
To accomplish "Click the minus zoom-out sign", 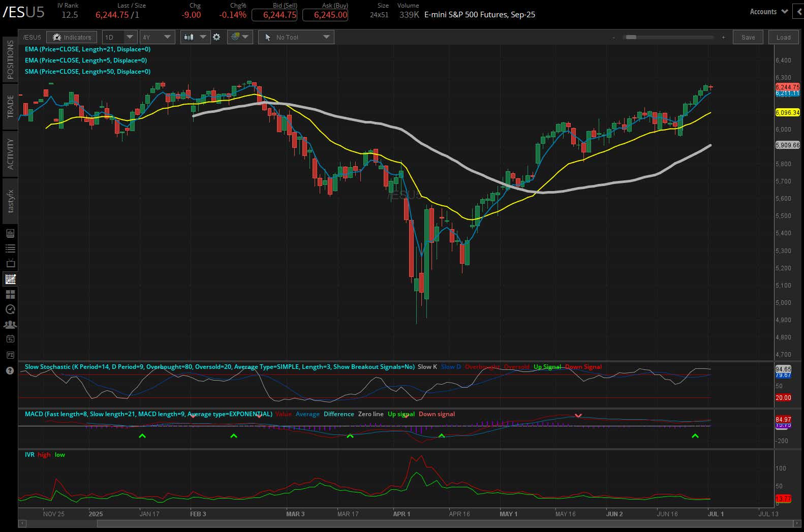I will (x=613, y=37).
